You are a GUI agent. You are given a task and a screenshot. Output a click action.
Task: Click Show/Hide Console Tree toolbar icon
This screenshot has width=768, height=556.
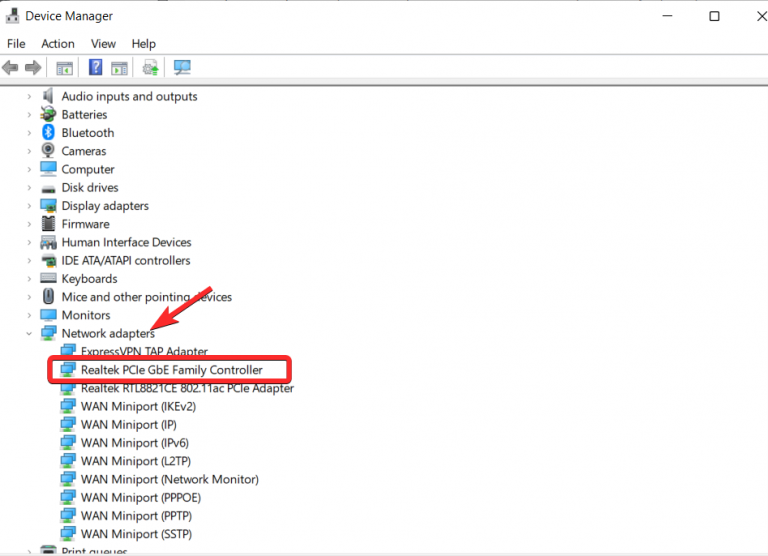(x=64, y=68)
